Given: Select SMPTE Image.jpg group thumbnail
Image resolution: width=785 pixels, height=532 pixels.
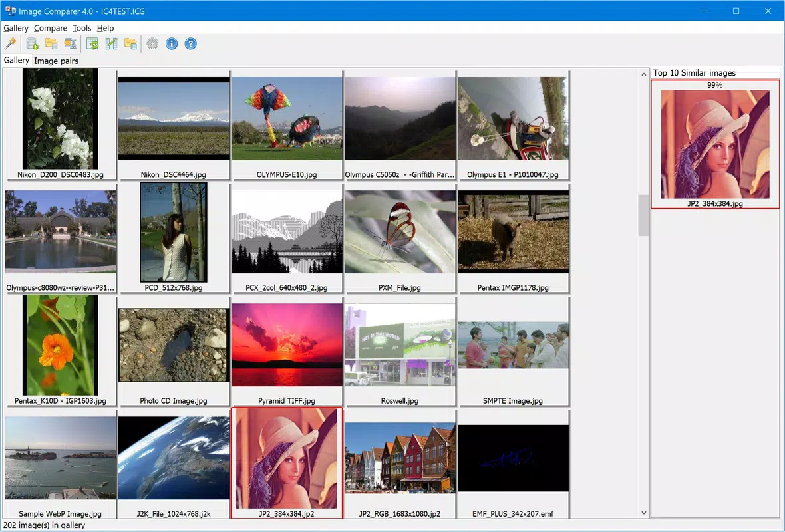Looking at the screenshot, I should (x=513, y=345).
